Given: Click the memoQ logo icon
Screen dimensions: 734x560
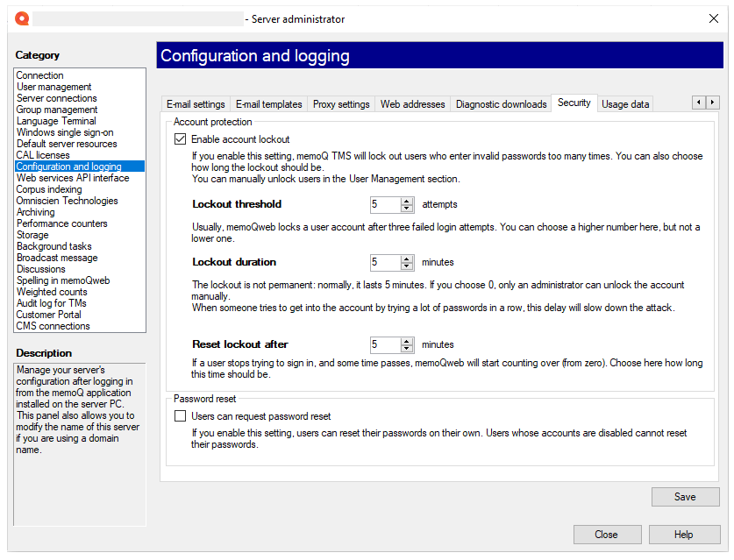Looking at the screenshot, I should (x=21, y=18).
